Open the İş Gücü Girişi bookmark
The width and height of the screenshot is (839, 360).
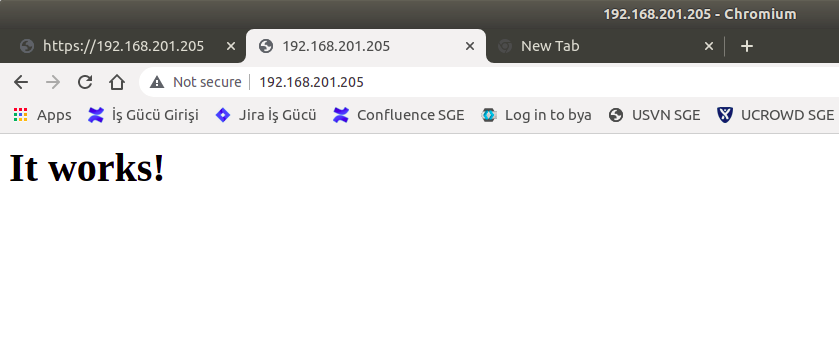click(x=143, y=115)
